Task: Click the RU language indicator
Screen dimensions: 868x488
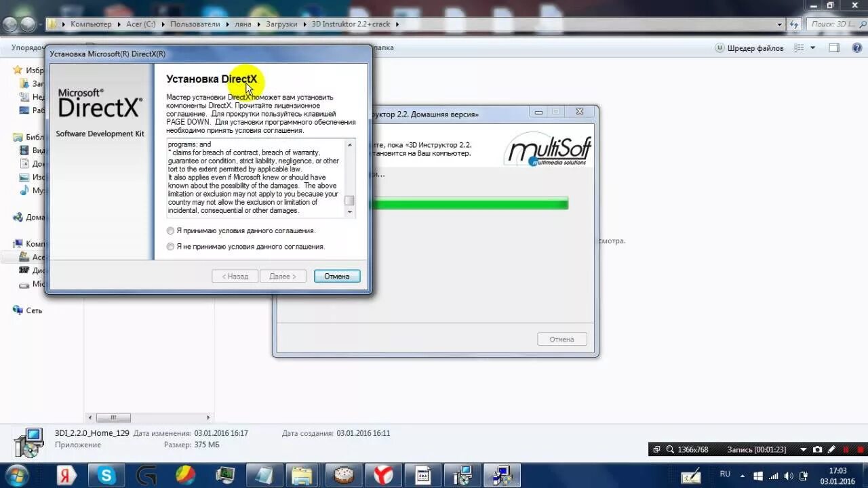Action: (725, 474)
